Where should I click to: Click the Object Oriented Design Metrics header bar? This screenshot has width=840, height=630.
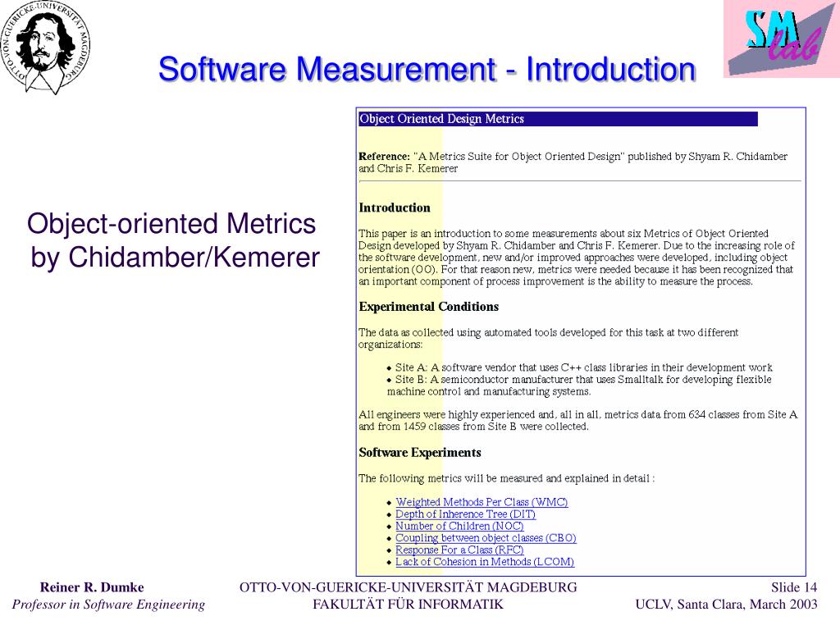(558, 119)
